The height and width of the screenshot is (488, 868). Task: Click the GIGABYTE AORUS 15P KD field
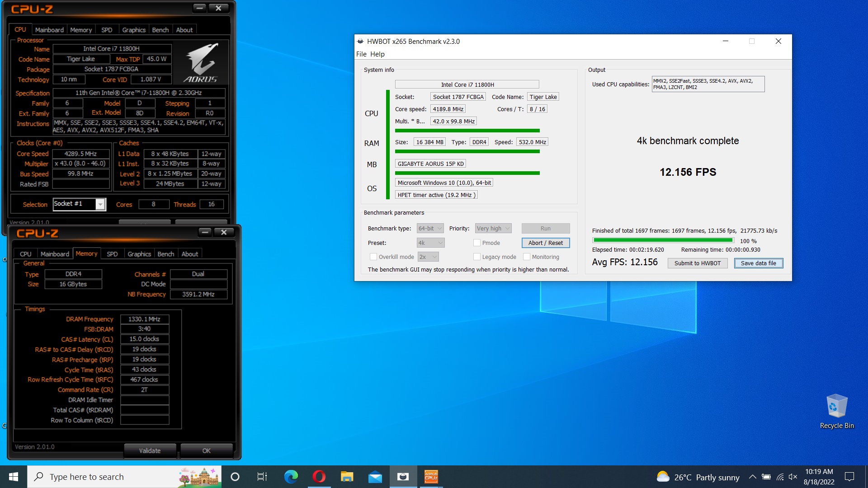point(431,164)
